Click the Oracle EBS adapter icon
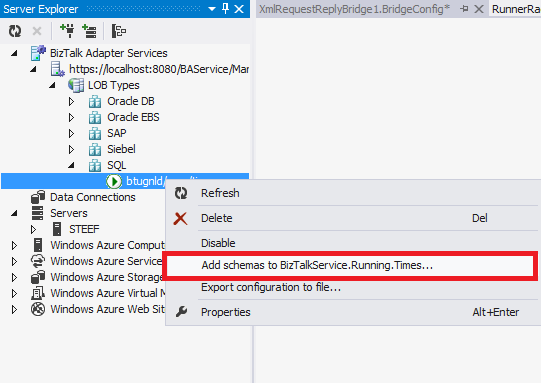The height and width of the screenshot is (383, 541). click(95, 117)
